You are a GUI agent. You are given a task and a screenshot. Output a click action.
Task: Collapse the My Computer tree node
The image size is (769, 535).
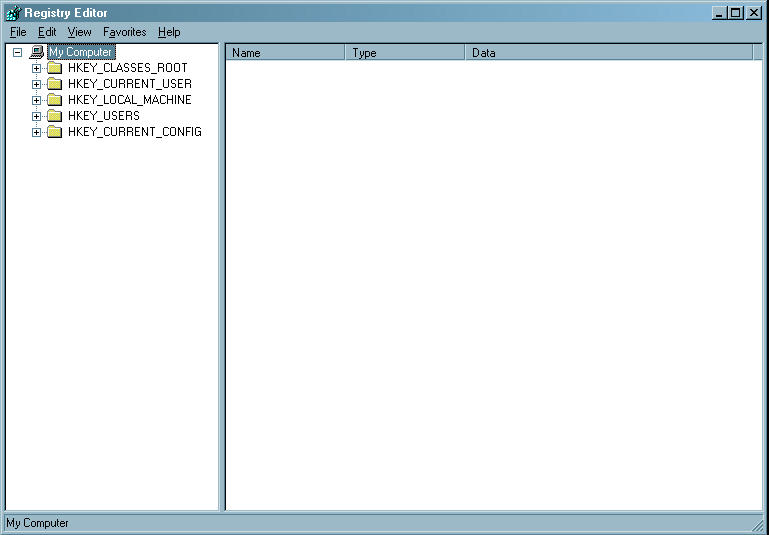(18, 52)
